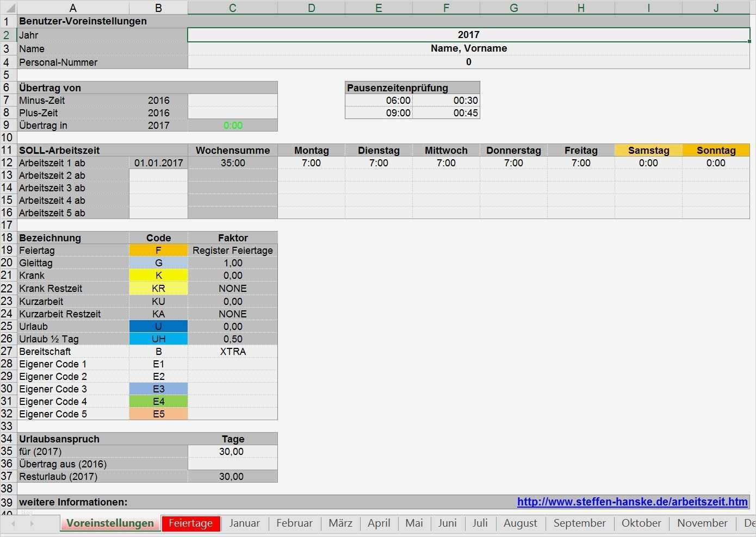The image size is (756, 537).
Task: Open the November sheet tab
Action: tap(702, 523)
